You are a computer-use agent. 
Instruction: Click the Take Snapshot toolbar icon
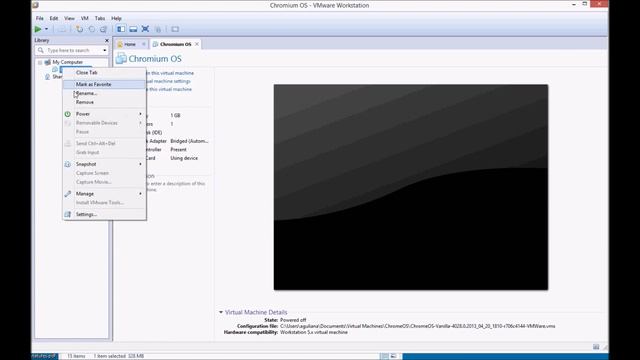(80, 29)
